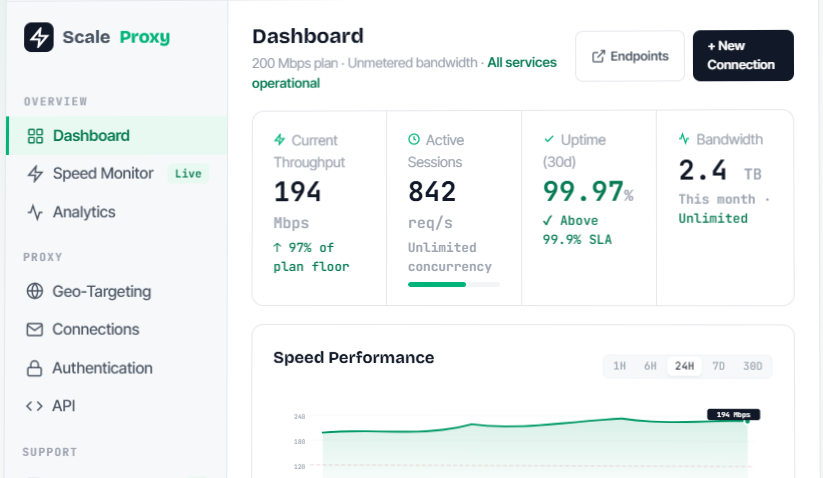Open the Dashboard menu item
The width and height of the screenshot is (823, 478).
click(x=117, y=135)
